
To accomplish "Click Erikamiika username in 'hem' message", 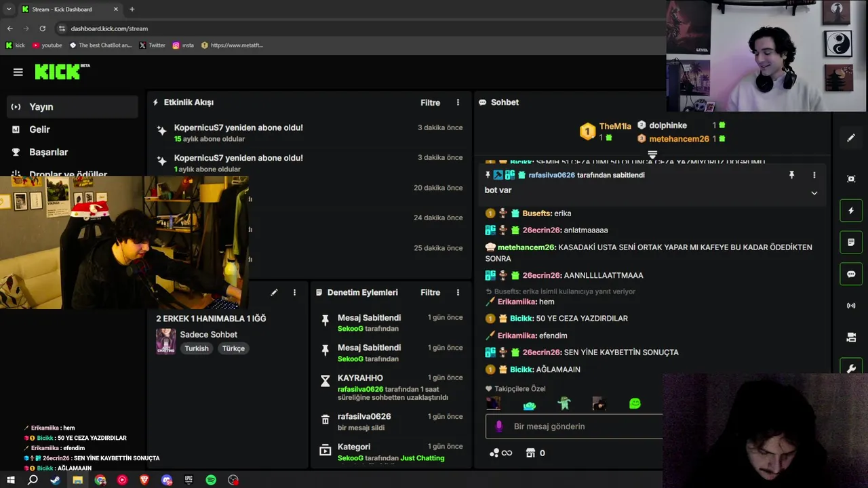I will [517, 302].
